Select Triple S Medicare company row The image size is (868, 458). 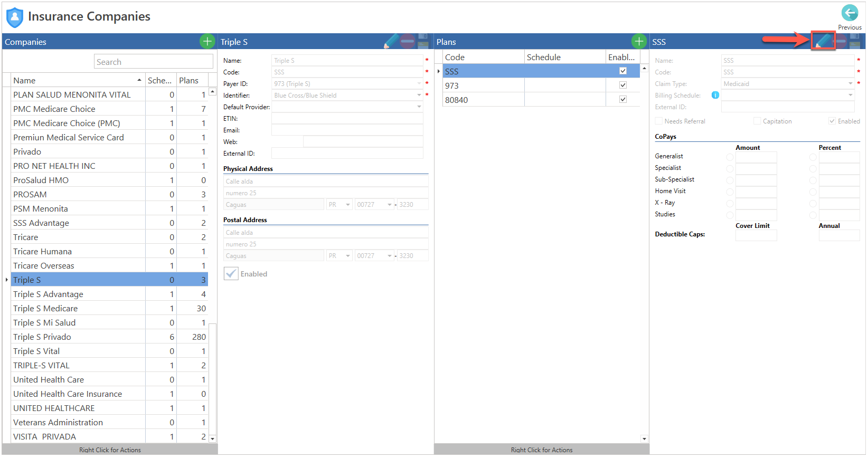click(x=109, y=308)
